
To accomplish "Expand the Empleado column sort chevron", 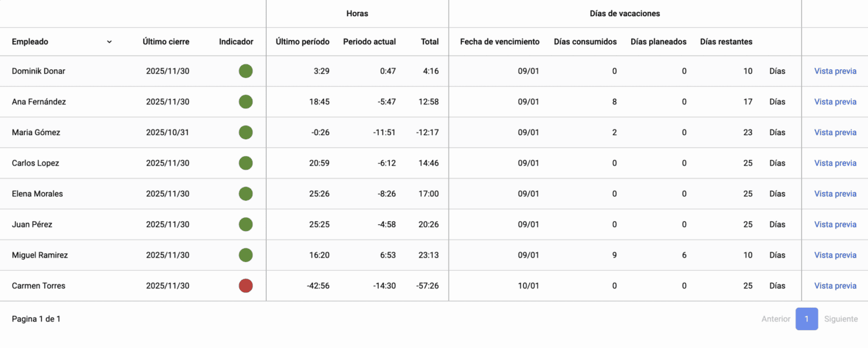I will pyautogui.click(x=109, y=42).
